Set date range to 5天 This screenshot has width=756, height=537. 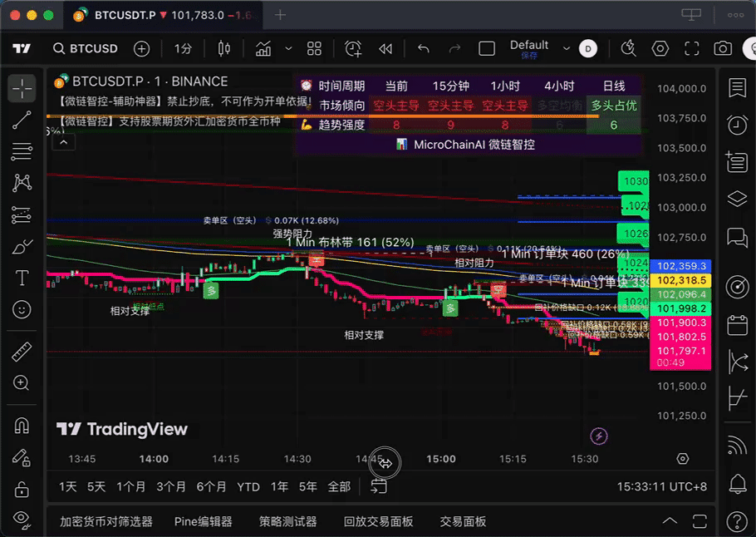tap(96, 487)
